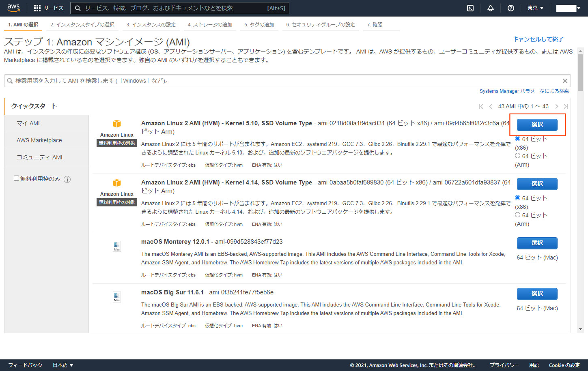Go to previous AMI results page
588x371 pixels.
point(491,106)
